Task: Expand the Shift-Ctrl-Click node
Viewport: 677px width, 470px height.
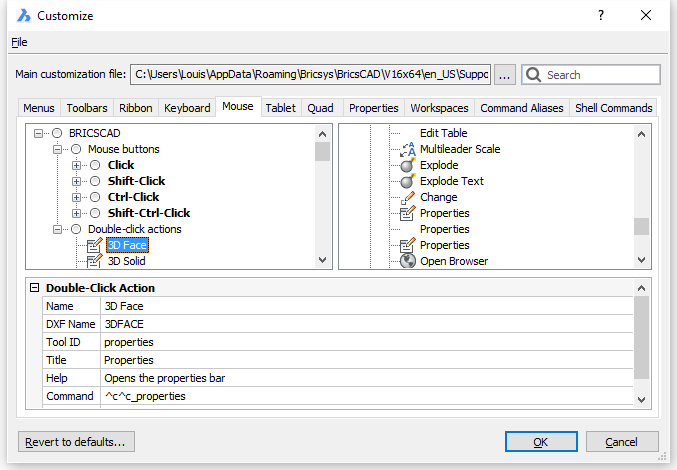Action: [76, 213]
